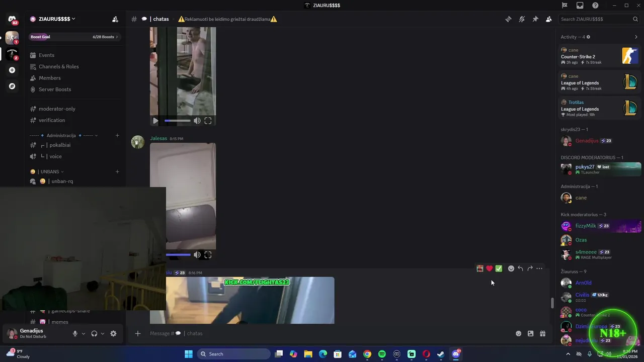Viewport: 644px width, 362px height.
Task: Click the Add a Server plus icon
Action: pos(12,70)
